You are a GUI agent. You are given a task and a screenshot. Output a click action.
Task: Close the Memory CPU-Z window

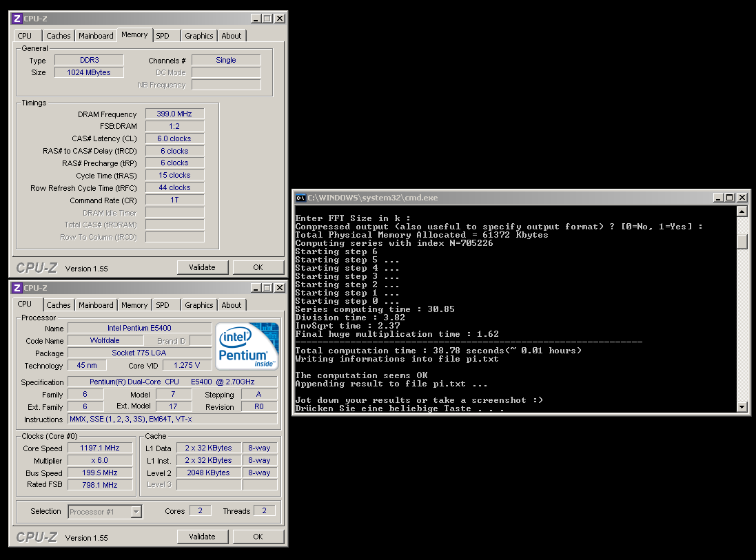(280, 19)
